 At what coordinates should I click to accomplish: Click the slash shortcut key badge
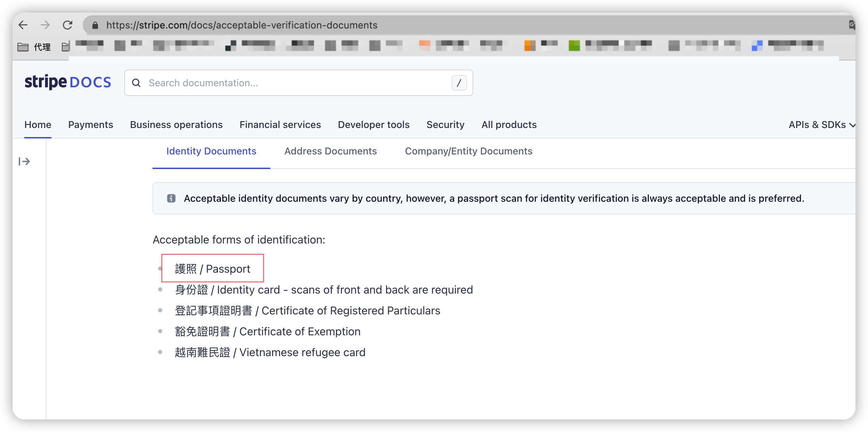459,83
